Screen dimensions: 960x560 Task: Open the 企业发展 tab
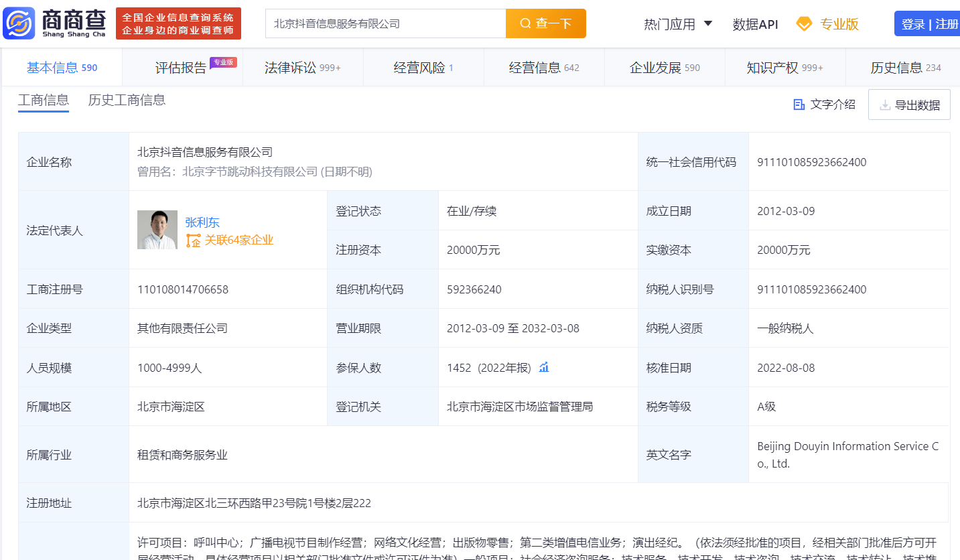pyautogui.click(x=664, y=68)
